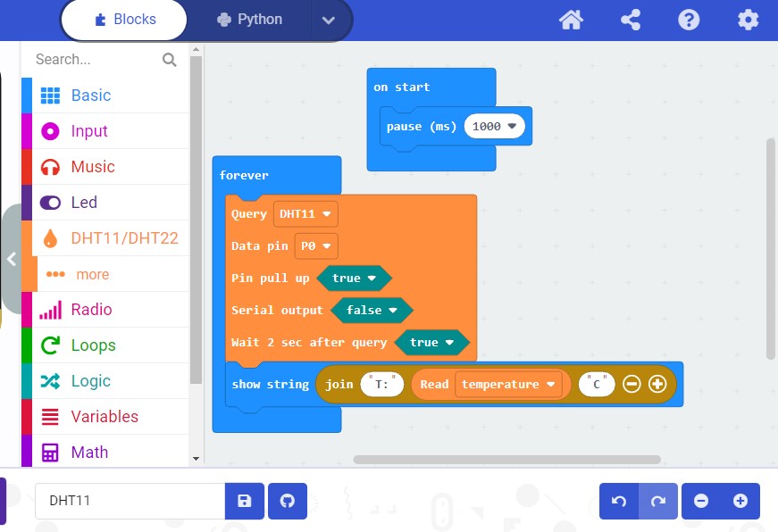Open the Query DHT11 sensor dropdown
The height and width of the screenshot is (532, 778).
305,214
